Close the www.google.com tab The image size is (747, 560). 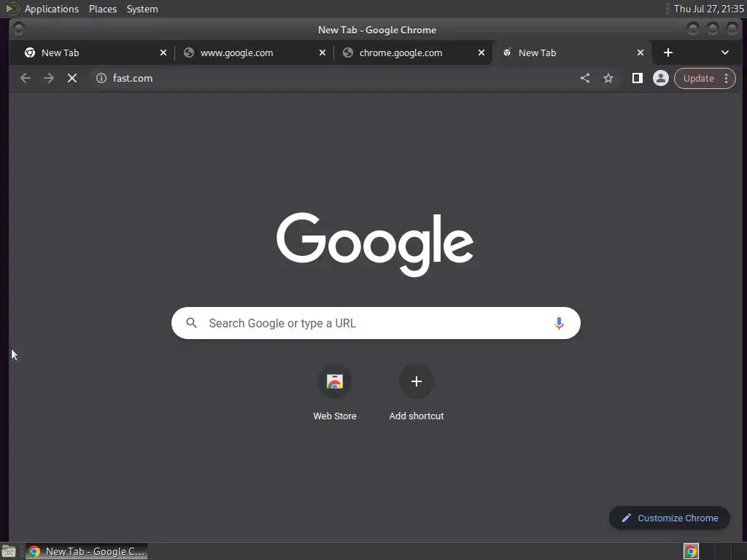tap(322, 52)
